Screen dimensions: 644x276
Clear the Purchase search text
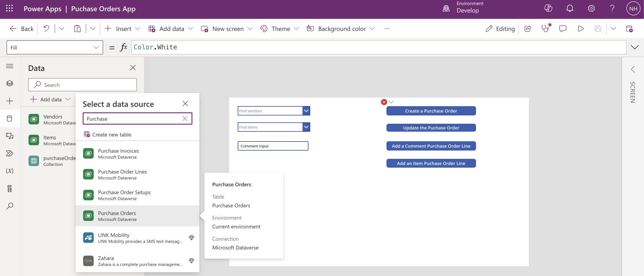(185, 119)
